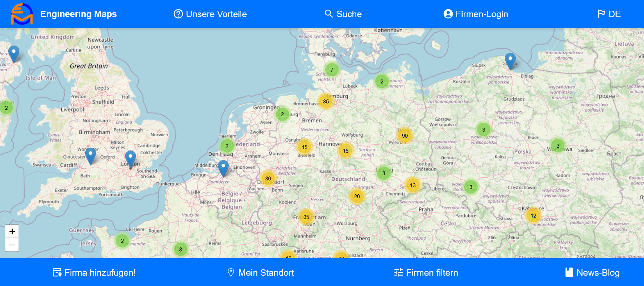This screenshot has width=644, height=286.
Task: Click the Engineering Maps title text
Action: click(x=79, y=14)
